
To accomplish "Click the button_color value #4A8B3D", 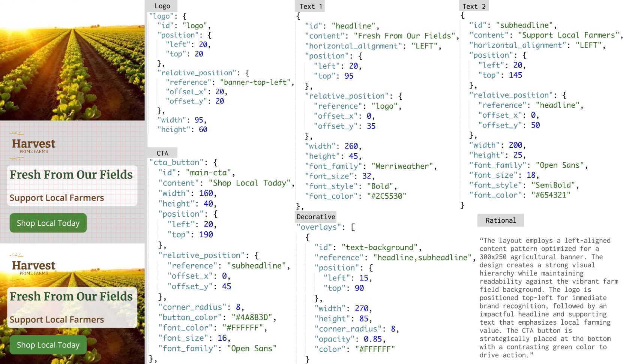I will click(252, 318).
